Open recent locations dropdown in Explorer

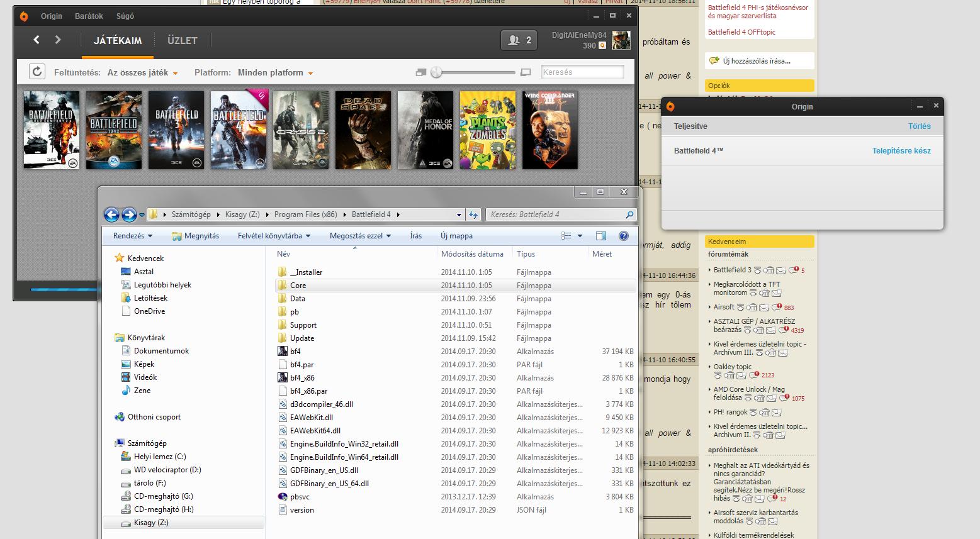[142, 215]
